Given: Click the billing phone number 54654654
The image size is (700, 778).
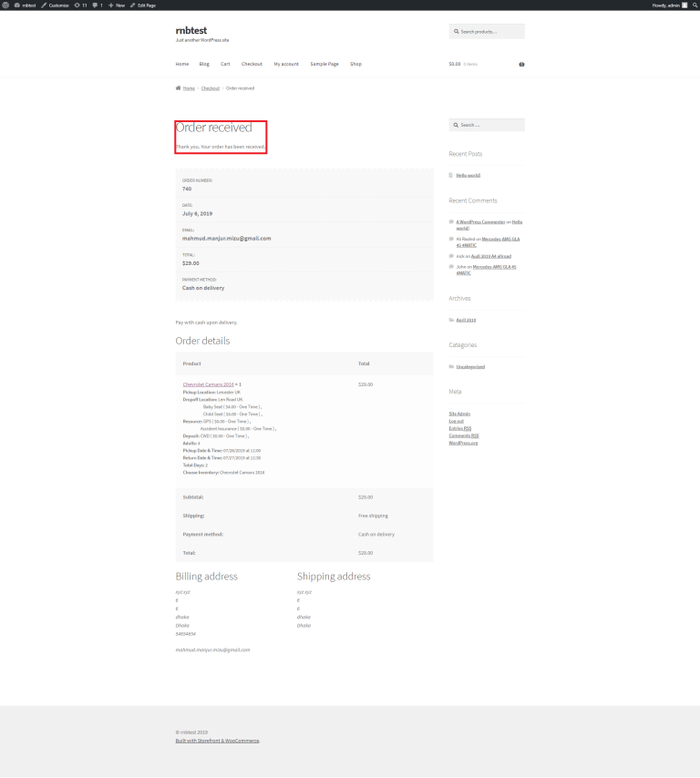Looking at the screenshot, I should (x=185, y=634).
